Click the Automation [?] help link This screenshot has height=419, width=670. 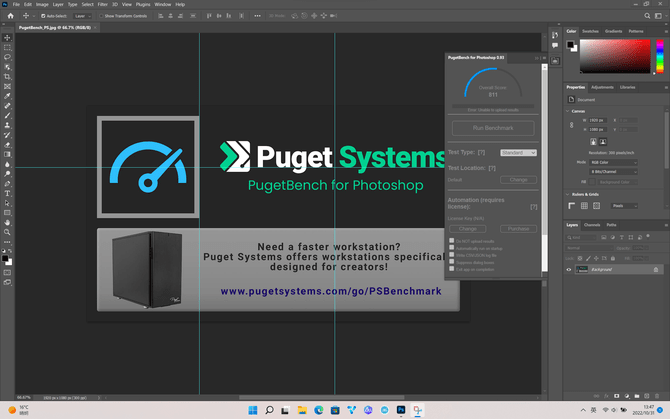point(534,207)
